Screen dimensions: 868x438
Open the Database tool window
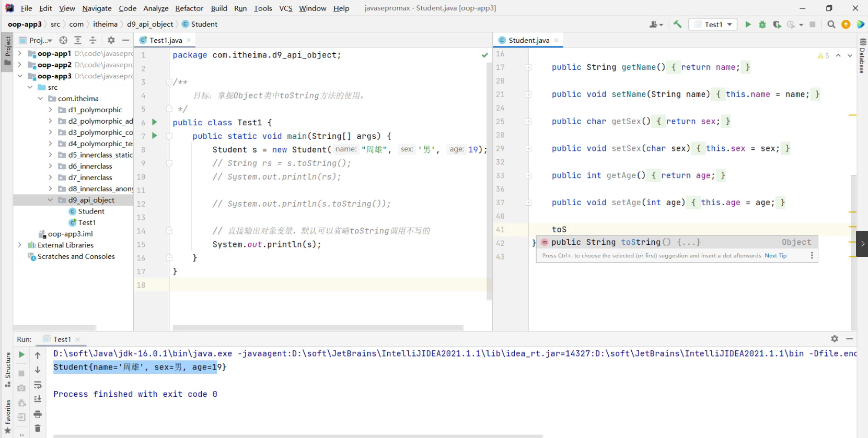click(862, 56)
